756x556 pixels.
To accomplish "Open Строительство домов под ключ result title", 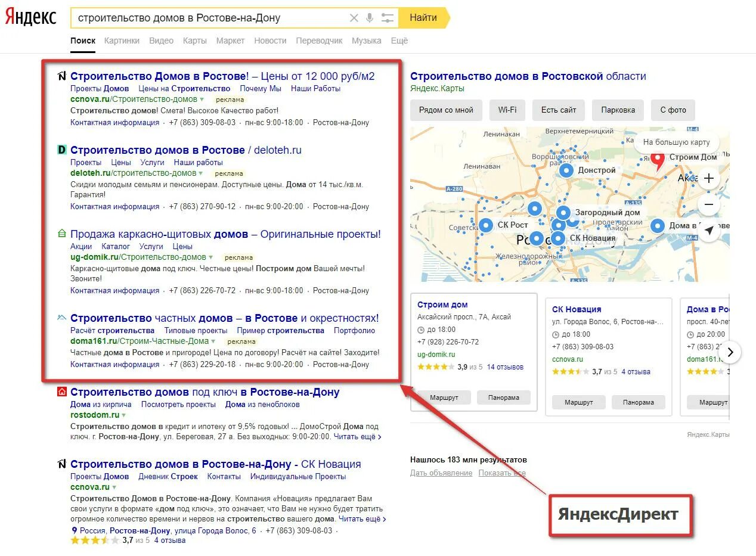I will [x=205, y=392].
